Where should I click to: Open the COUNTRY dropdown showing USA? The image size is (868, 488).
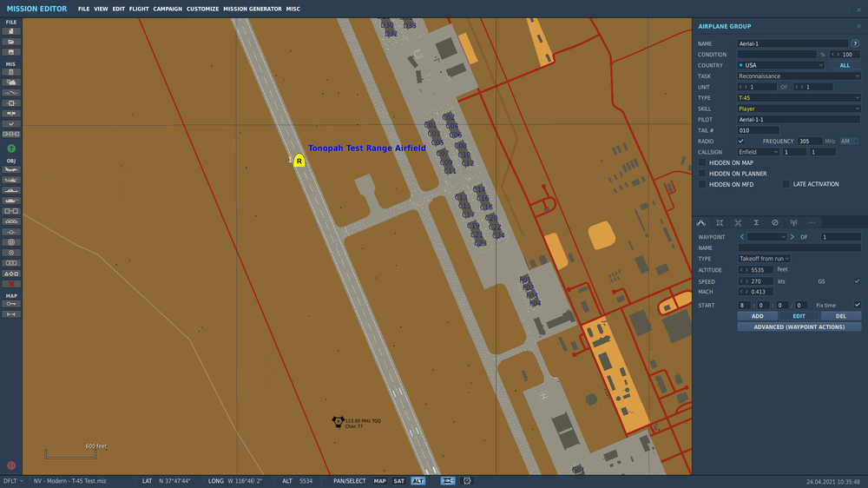click(780, 65)
